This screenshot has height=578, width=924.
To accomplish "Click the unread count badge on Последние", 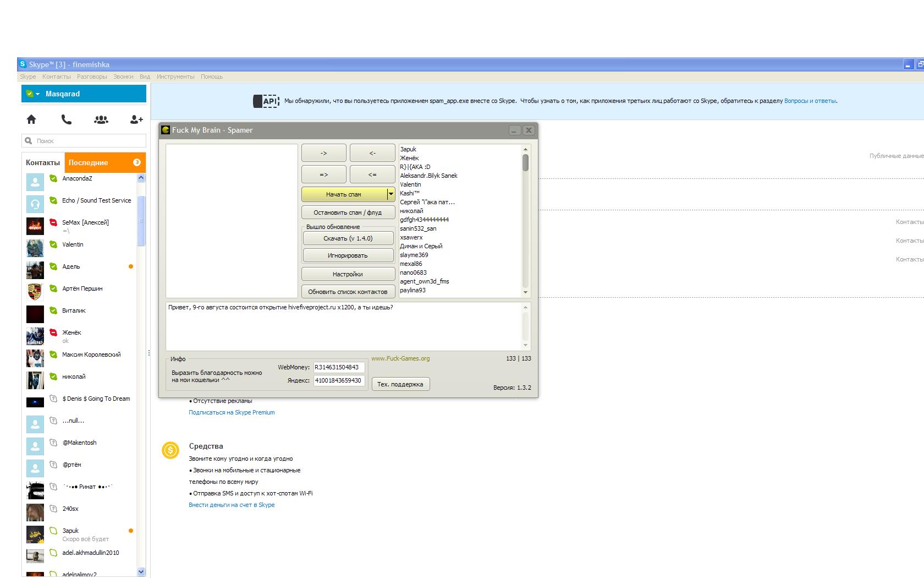I will pos(137,162).
